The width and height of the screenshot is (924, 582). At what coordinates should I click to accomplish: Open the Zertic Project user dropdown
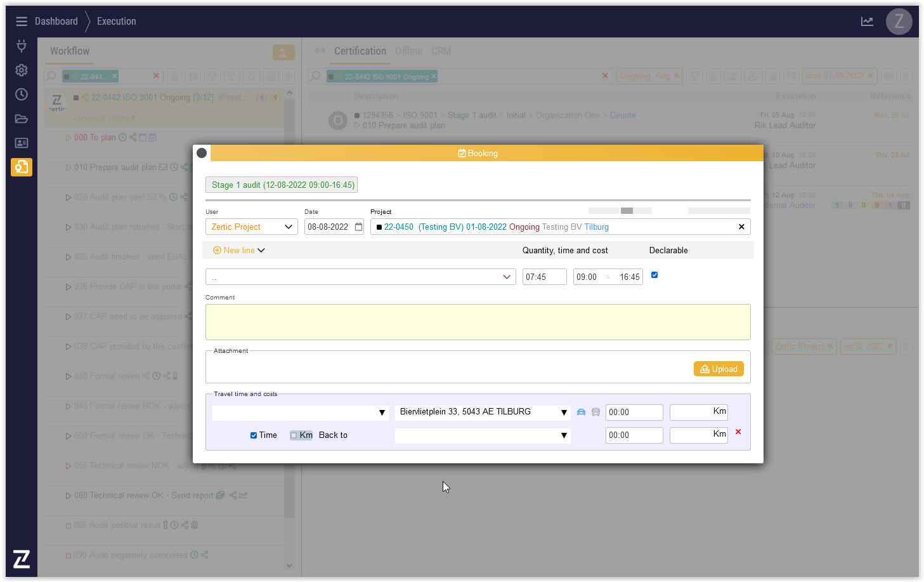point(251,227)
